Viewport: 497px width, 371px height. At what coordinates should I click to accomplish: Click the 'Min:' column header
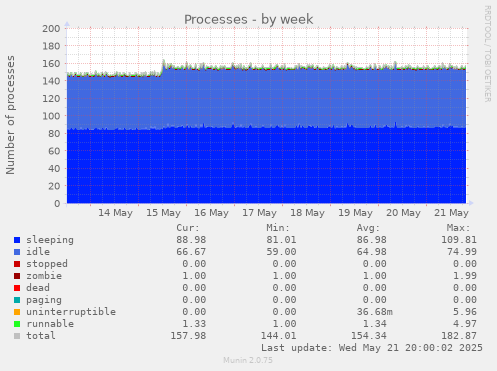278,228
